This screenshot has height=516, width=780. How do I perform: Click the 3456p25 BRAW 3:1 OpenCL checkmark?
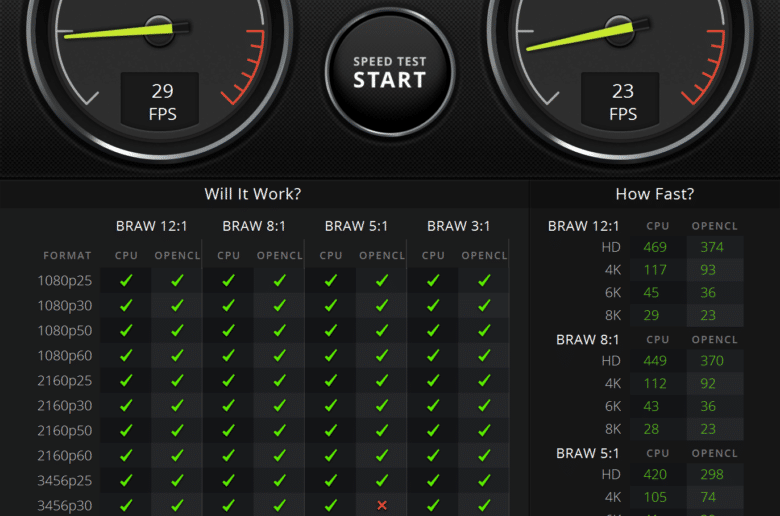click(485, 481)
